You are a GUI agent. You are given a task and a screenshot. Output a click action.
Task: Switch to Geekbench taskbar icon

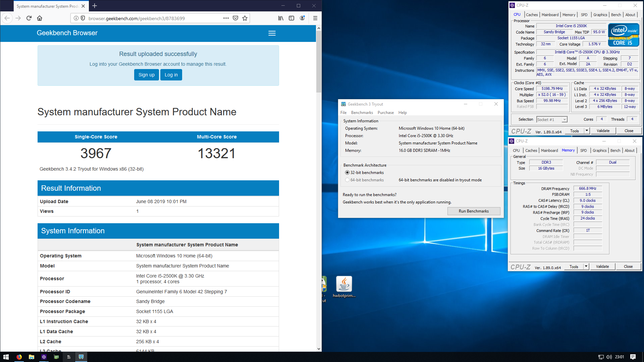pyautogui.click(x=81, y=357)
